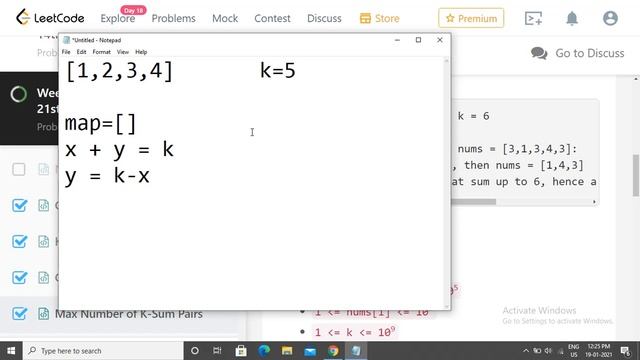This screenshot has height=360, width=640.
Task: Open the Action Center notifications icon
Action: (625, 351)
